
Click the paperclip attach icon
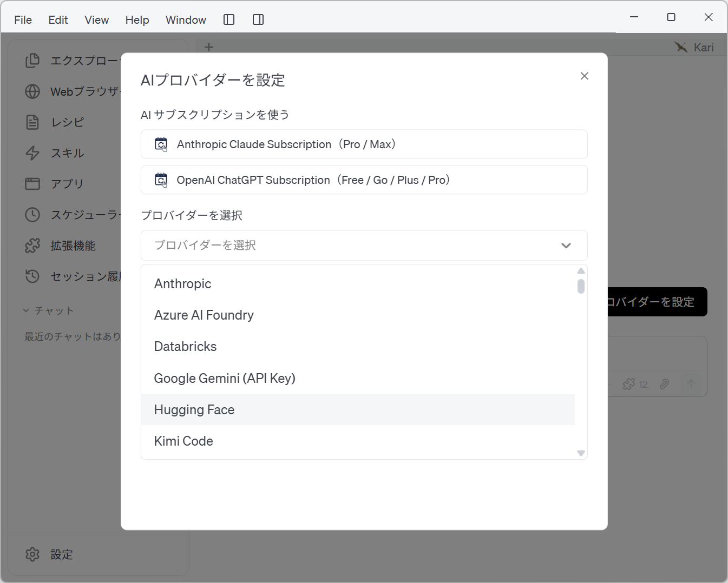[x=665, y=384]
